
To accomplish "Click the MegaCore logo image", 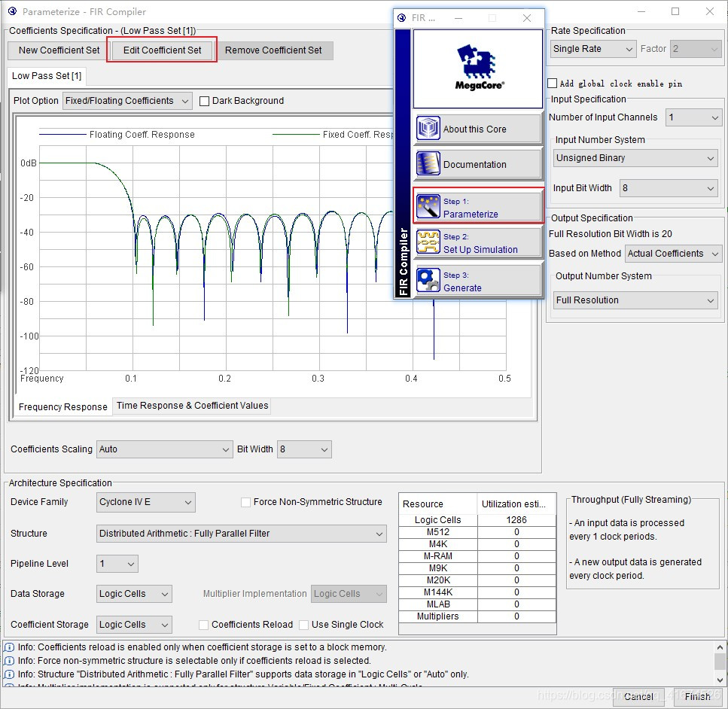I will click(478, 68).
